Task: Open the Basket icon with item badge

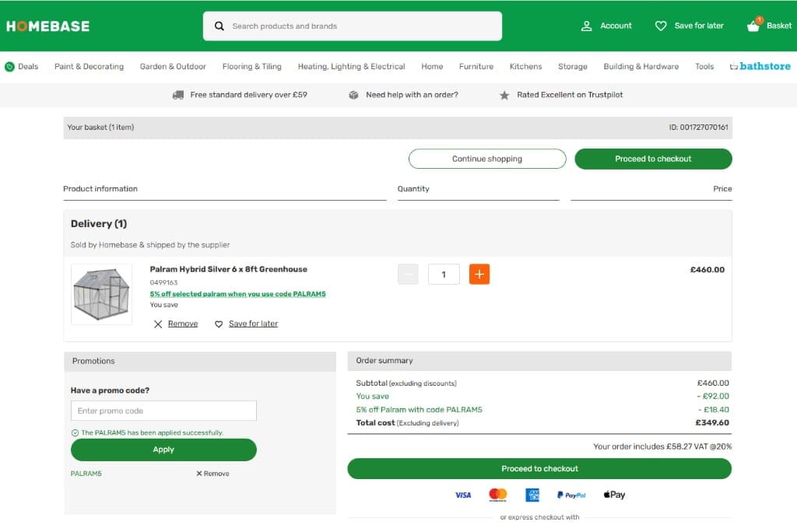Action: point(754,25)
